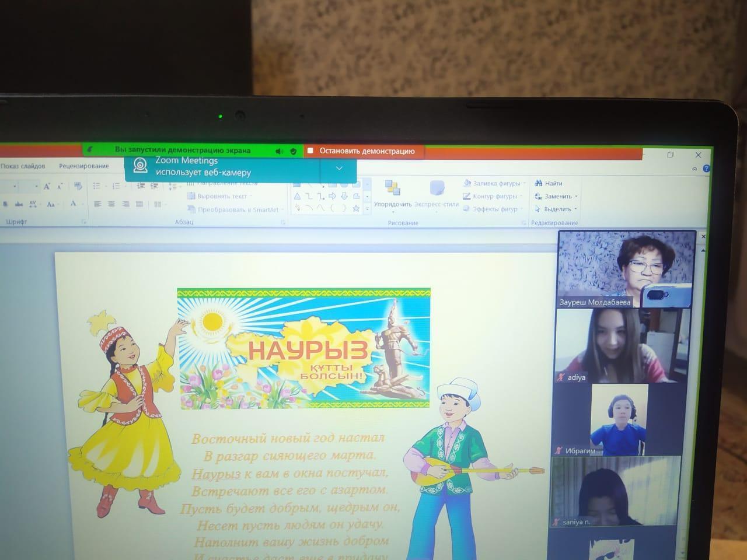Open the font color picker
Image resolution: width=747 pixels, height=560 pixels.
point(74,204)
